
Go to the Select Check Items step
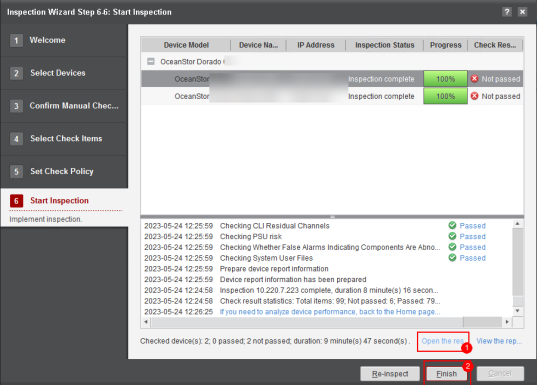coord(66,139)
